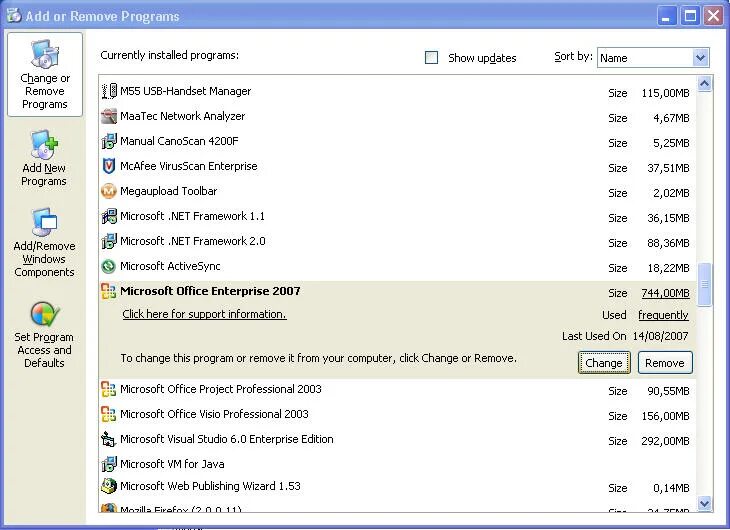Click the Office Project Professional 2003 icon
This screenshot has width=730, height=530.
[x=109, y=389]
